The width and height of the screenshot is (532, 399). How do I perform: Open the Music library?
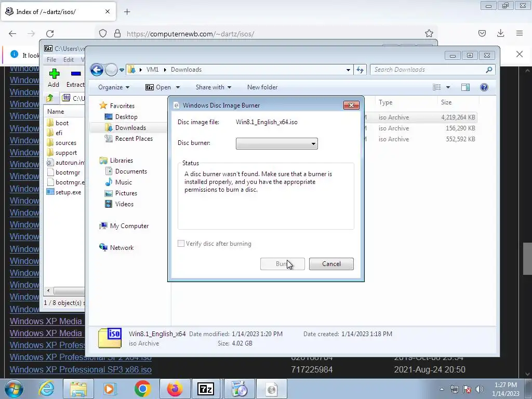tap(118, 182)
